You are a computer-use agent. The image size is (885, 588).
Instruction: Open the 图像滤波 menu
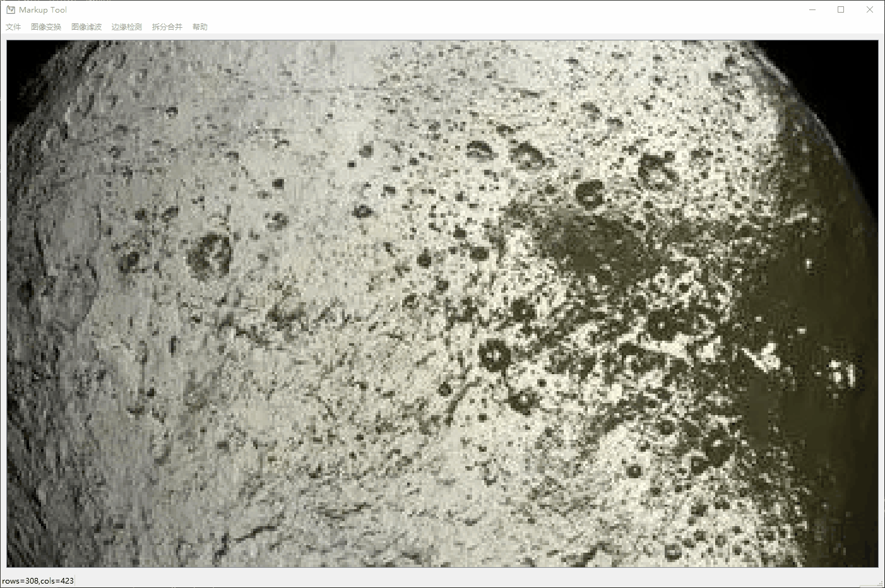pyautogui.click(x=86, y=27)
